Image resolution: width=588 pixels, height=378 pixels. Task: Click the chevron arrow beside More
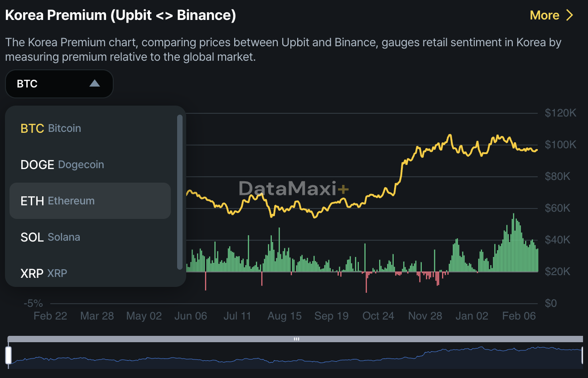pos(569,15)
